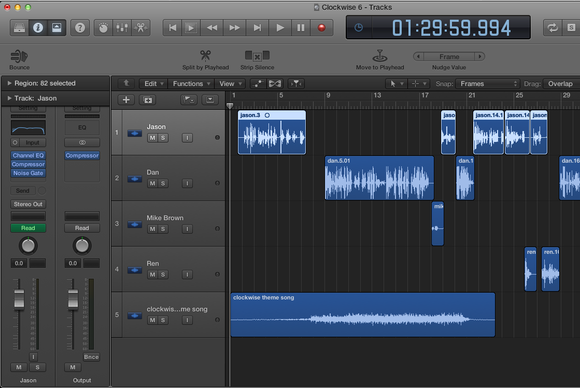Click the green Read automation button

[x=28, y=228]
